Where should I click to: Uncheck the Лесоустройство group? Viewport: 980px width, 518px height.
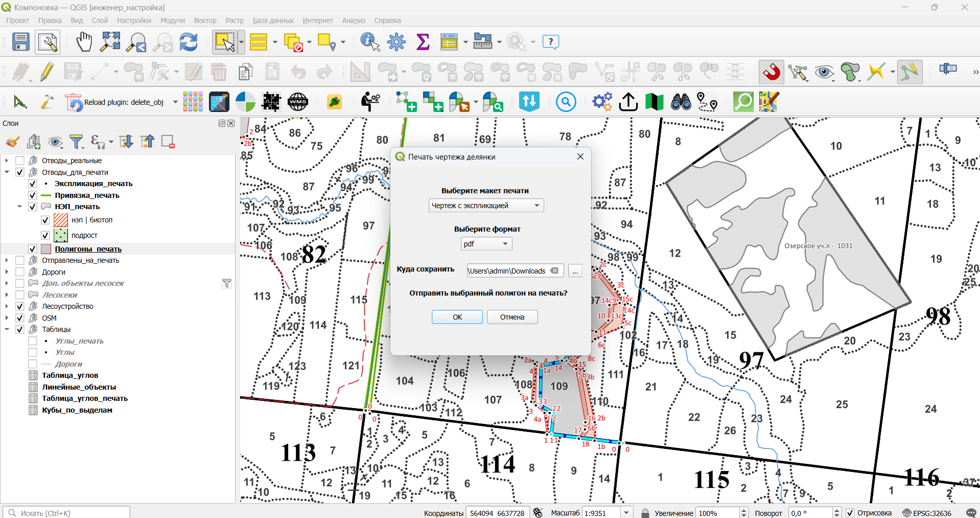(20, 306)
